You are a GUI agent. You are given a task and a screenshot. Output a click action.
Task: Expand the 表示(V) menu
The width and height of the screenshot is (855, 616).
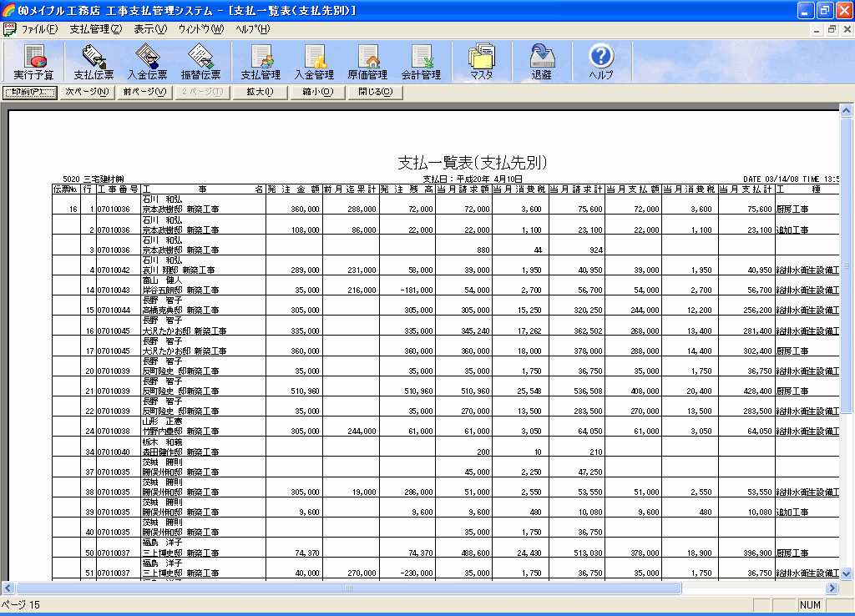[x=150, y=29]
